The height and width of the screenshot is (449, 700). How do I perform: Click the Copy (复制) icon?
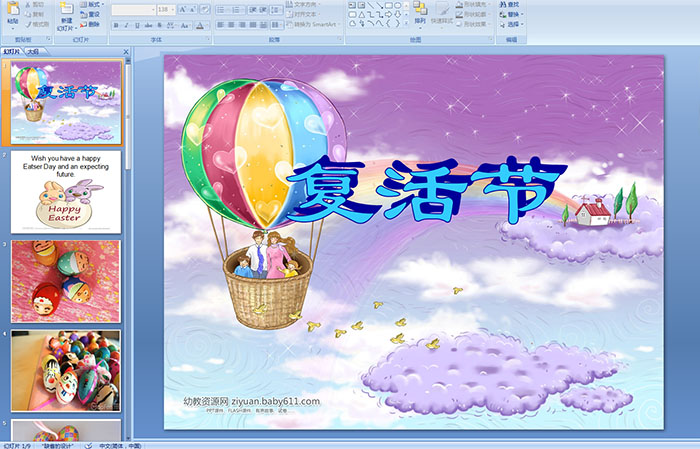point(29,14)
